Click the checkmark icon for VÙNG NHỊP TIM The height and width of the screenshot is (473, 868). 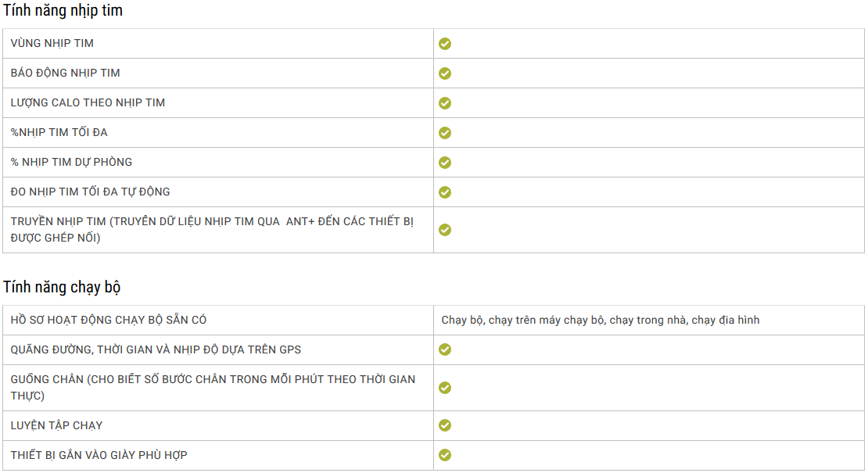444,44
